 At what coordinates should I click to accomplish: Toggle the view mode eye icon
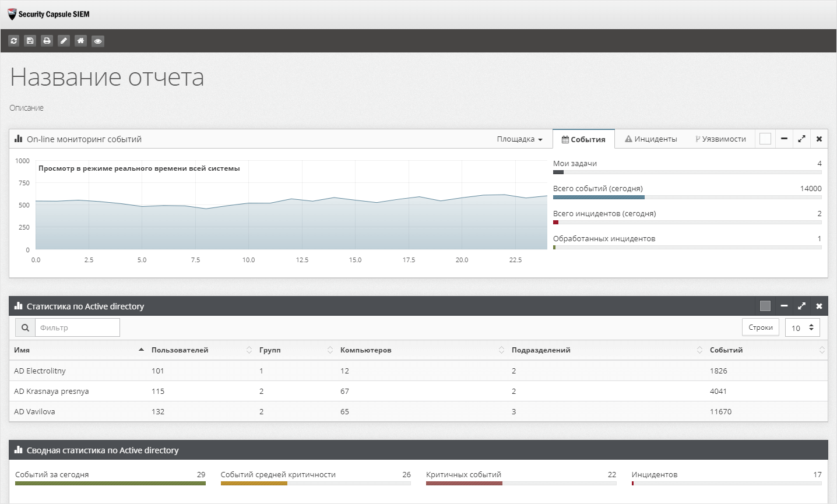point(98,41)
